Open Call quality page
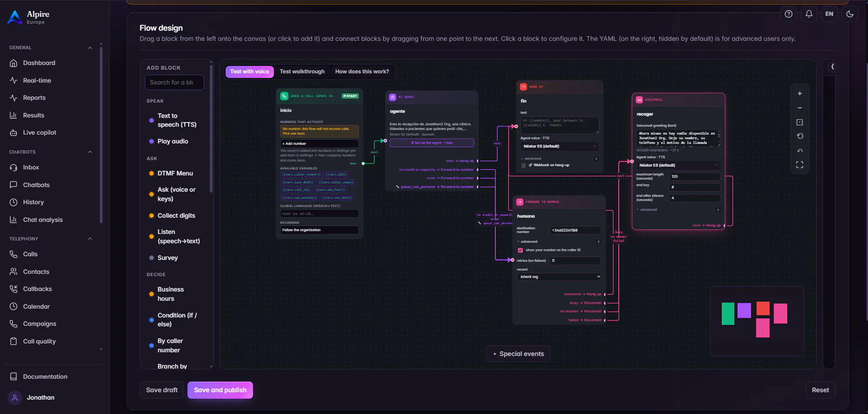This screenshot has height=414, width=868. (39, 341)
